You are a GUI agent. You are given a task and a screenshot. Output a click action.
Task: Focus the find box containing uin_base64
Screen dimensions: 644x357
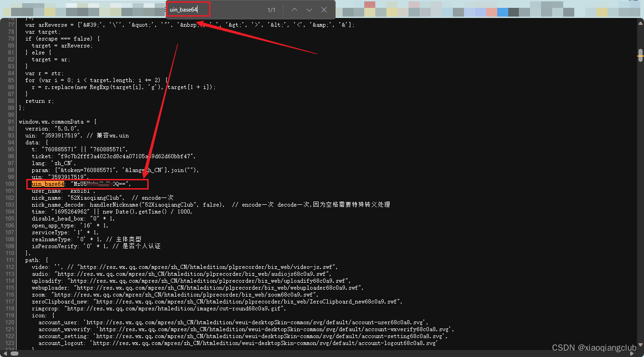coord(188,10)
